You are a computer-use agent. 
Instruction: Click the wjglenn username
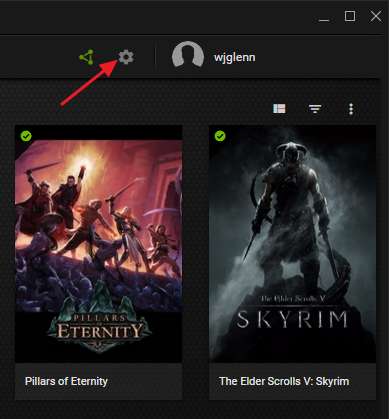[x=235, y=57]
